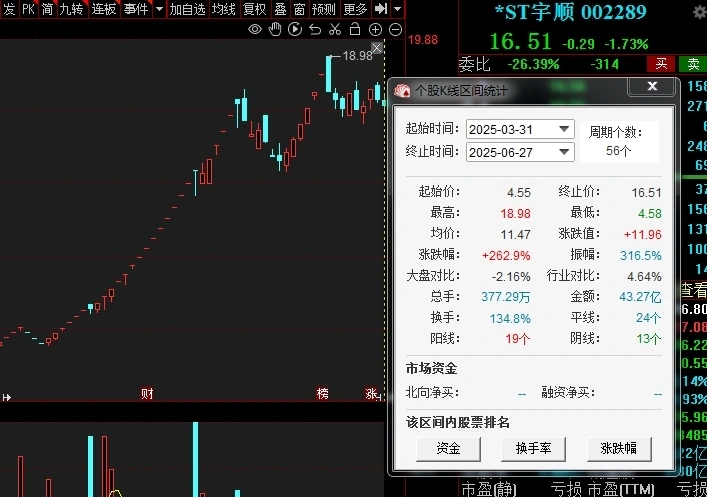This screenshot has width=707, height=497.
Task: Click the circular play replay icon
Action: (x=295, y=30)
